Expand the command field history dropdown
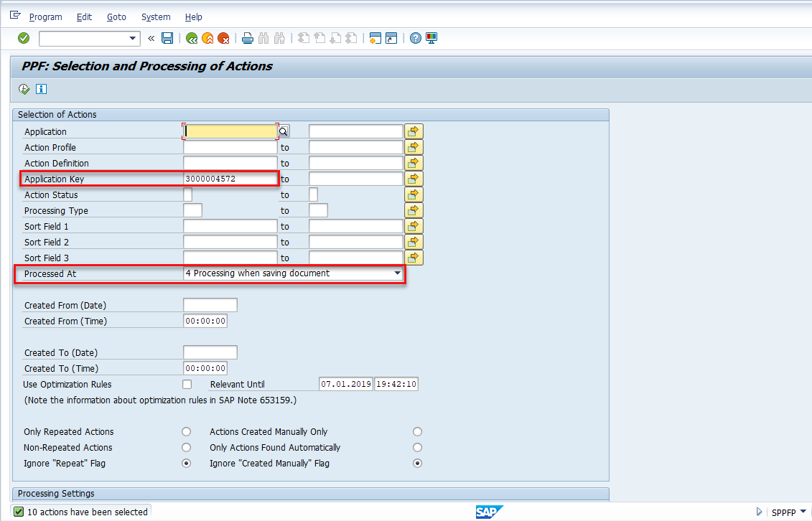Image resolution: width=812 pixels, height=521 pixels. (133, 38)
